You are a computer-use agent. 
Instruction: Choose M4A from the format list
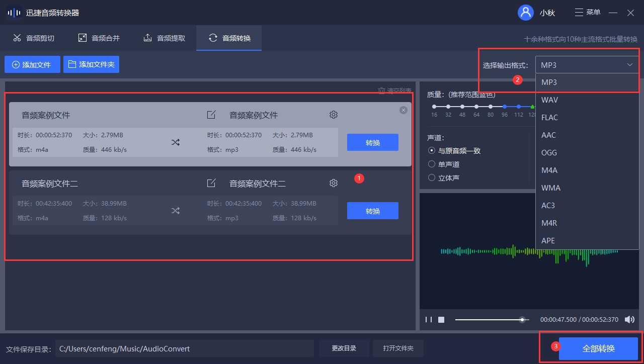click(x=587, y=170)
